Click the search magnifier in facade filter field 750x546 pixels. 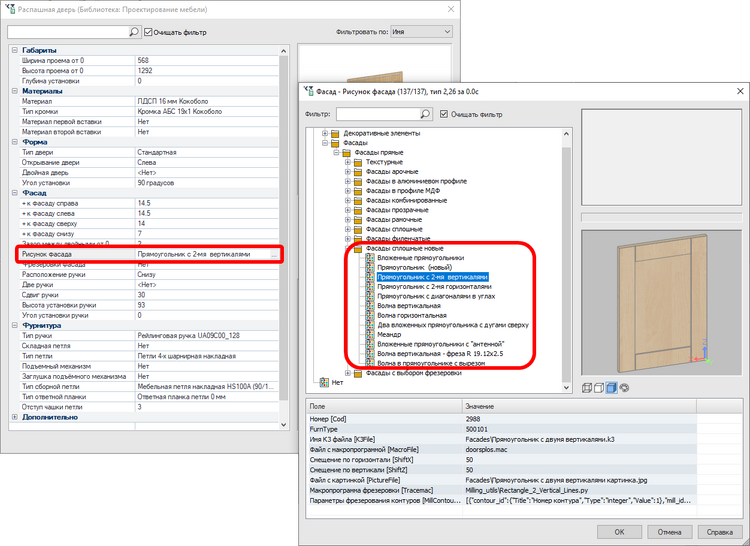pos(425,114)
